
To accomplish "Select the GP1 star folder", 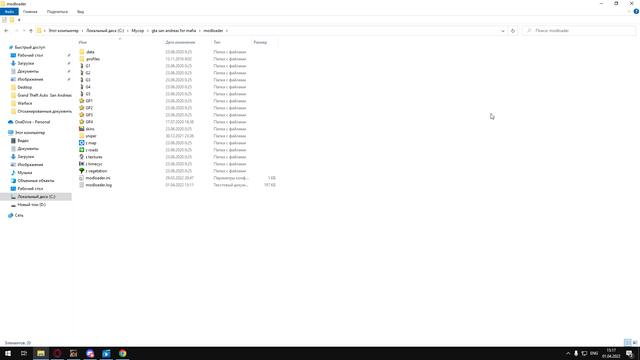I will (x=89, y=101).
